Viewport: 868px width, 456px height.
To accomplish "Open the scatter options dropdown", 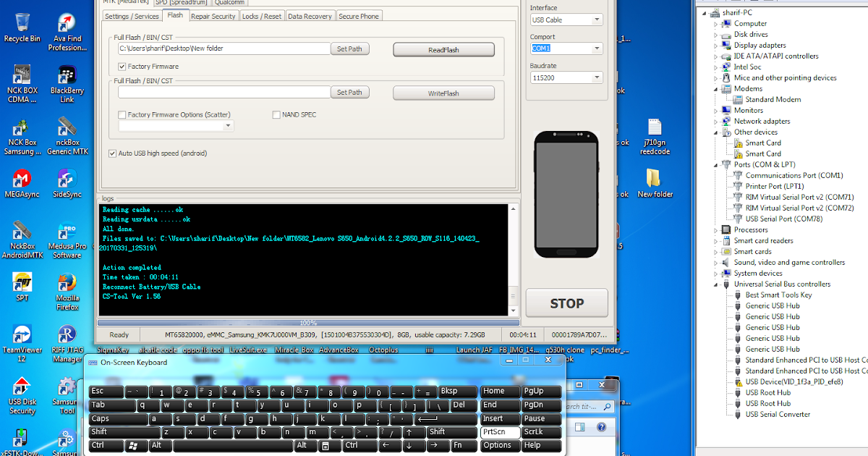I will 176,125.
